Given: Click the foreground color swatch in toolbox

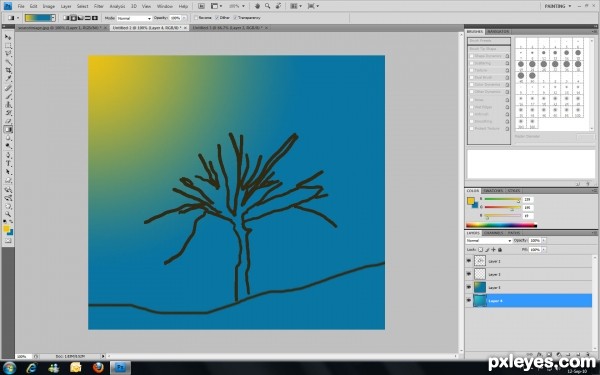Looking at the screenshot, I should [x=7, y=229].
